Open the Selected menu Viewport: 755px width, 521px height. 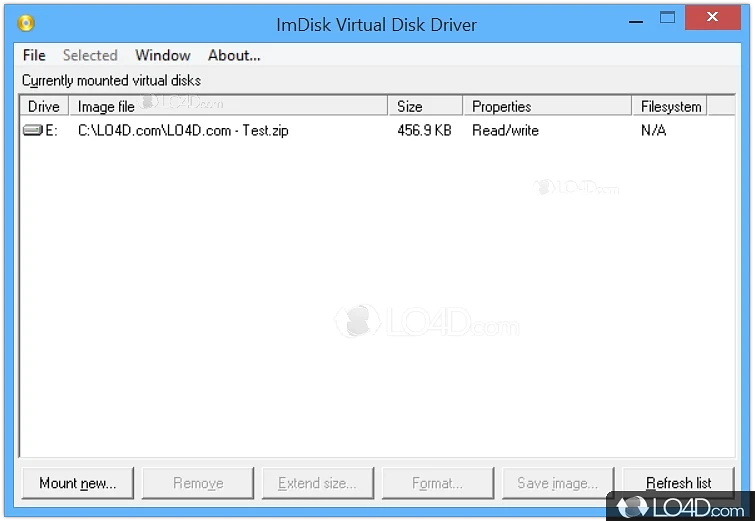point(90,55)
